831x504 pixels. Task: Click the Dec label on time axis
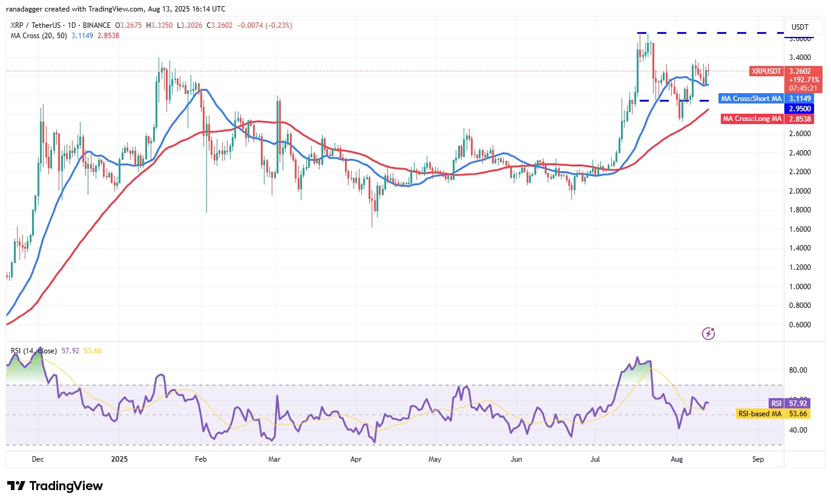pyautogui.click(x=38, y=459)
